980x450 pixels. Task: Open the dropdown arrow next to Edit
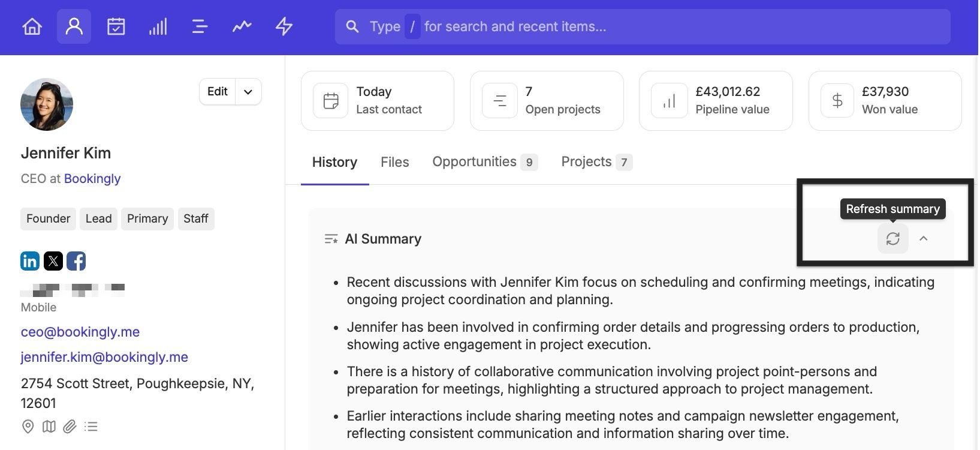[248, 92]
